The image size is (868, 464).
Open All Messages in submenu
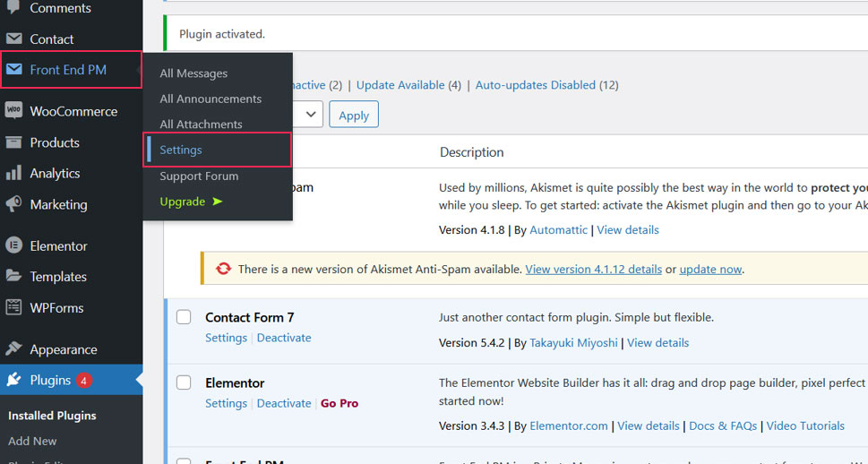pyautogui.click(x=193, y=73)
